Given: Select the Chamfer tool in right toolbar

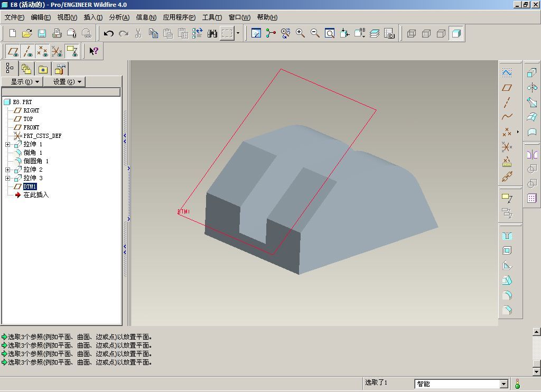Looking at the screenshot, I should point(507,310).
